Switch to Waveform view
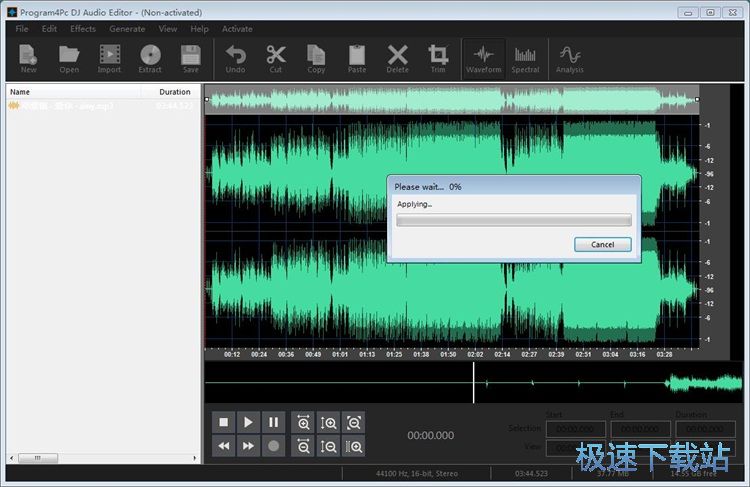This screenshot has height=487, width=750. click(484, 58)
